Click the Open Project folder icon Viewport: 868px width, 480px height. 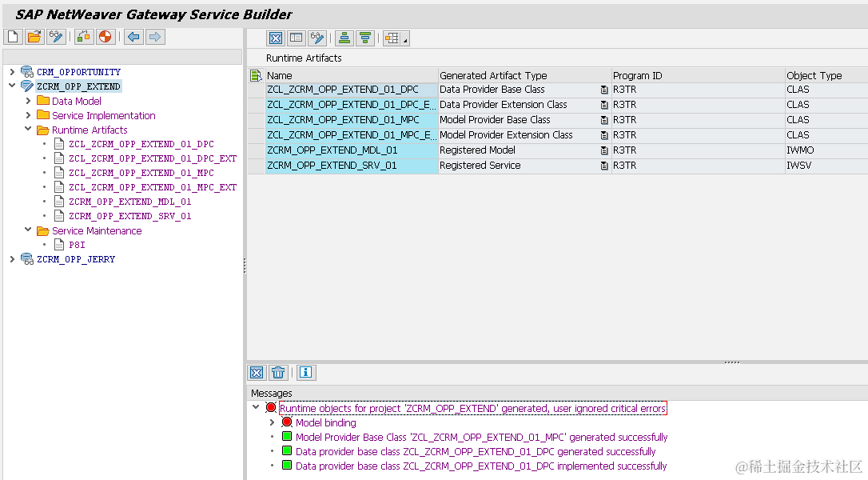pyautogui.click(x=34, y=37)
